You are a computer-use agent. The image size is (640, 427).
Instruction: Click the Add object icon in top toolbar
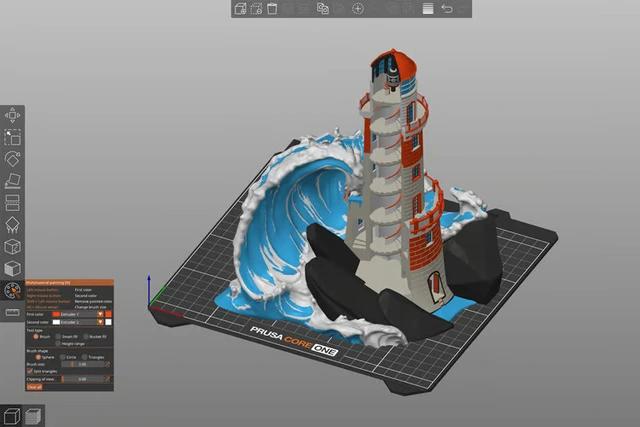pyautogui.click(x=240, y=9)
